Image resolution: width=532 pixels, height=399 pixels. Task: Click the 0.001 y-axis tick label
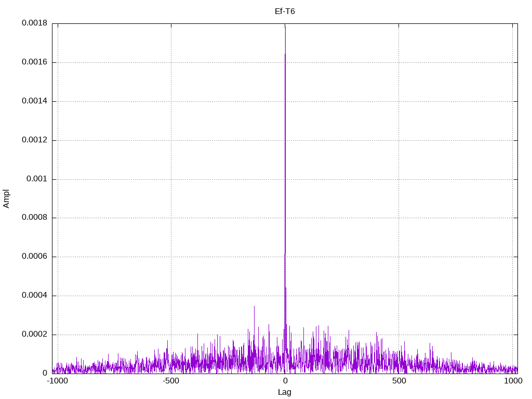pyautogui.click(x=37, y=179)
